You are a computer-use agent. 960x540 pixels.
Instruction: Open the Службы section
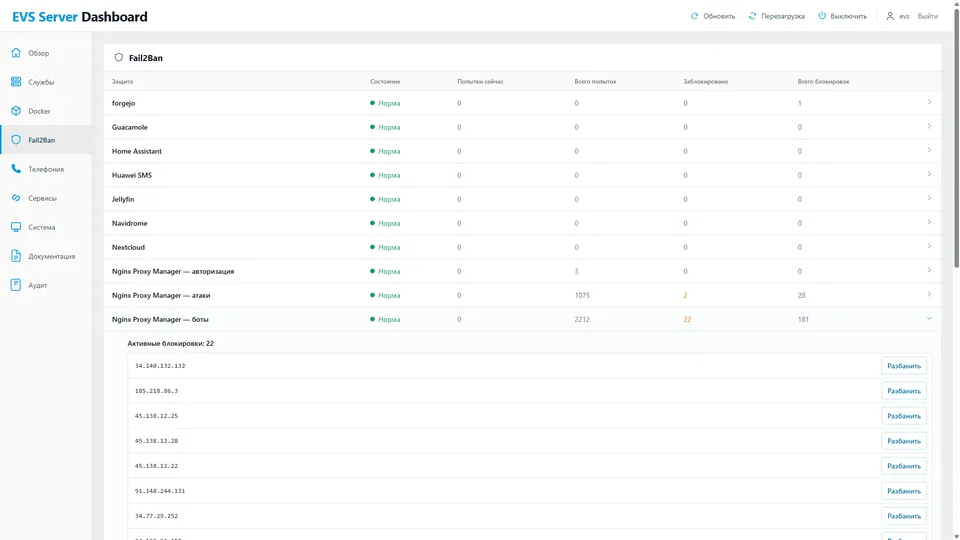tap(46, 81)
